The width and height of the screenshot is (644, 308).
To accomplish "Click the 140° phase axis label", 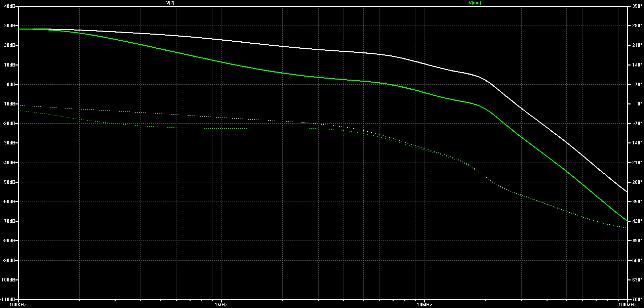I will click(637, 65).
